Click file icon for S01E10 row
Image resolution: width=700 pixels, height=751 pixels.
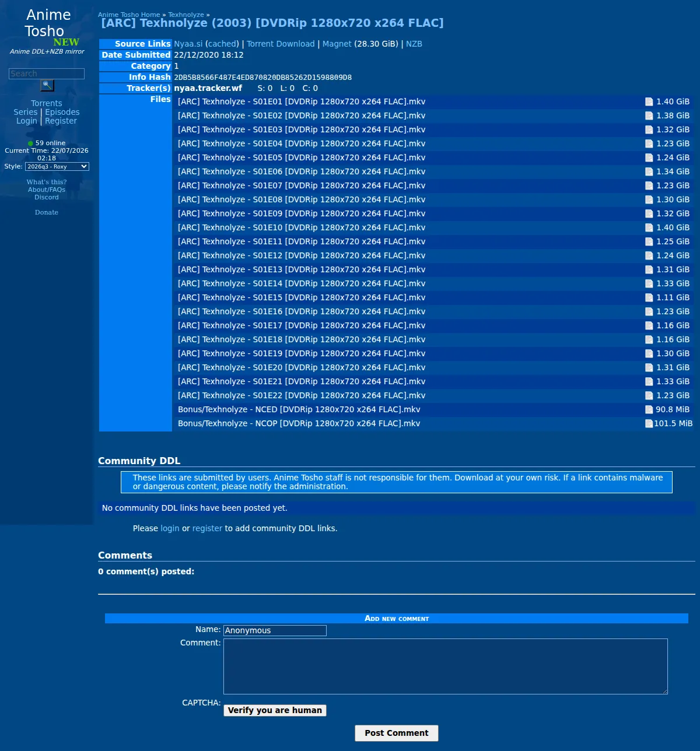coord(649,227)
